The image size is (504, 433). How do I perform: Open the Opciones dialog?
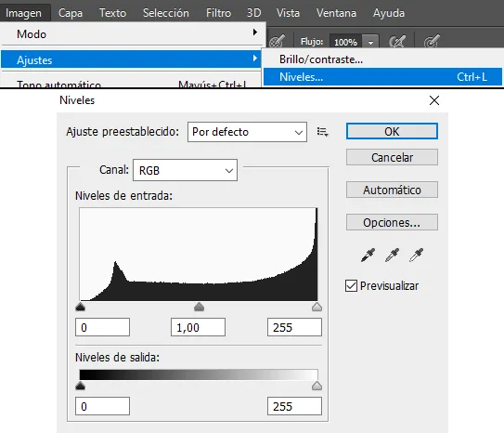[392, 222]
